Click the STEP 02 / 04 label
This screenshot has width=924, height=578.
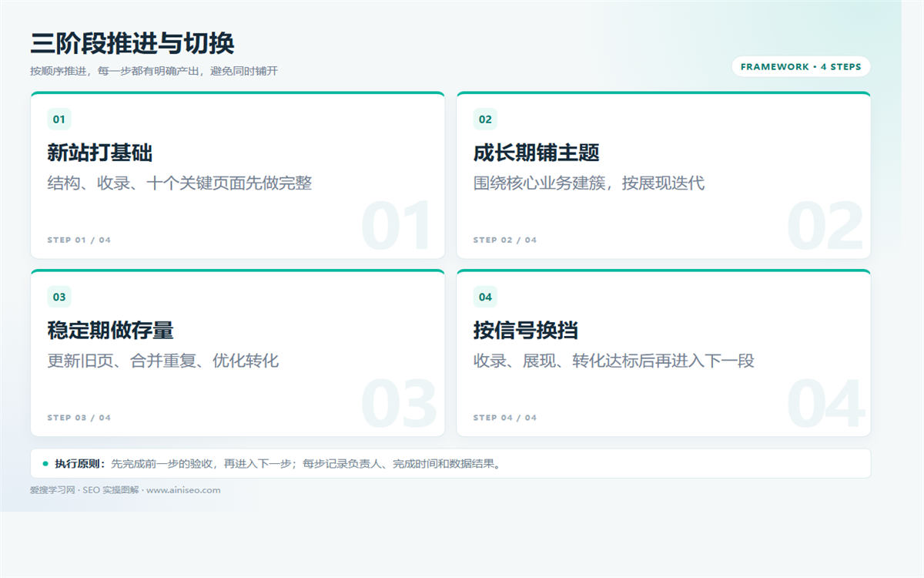[505, 240]
